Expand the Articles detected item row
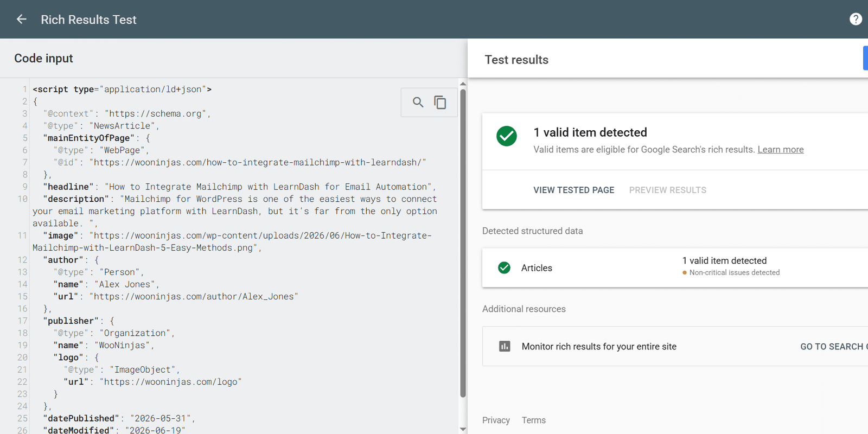The width and height of the screenshot is (868, 434). pyautogui.click(x=675, y=267)
